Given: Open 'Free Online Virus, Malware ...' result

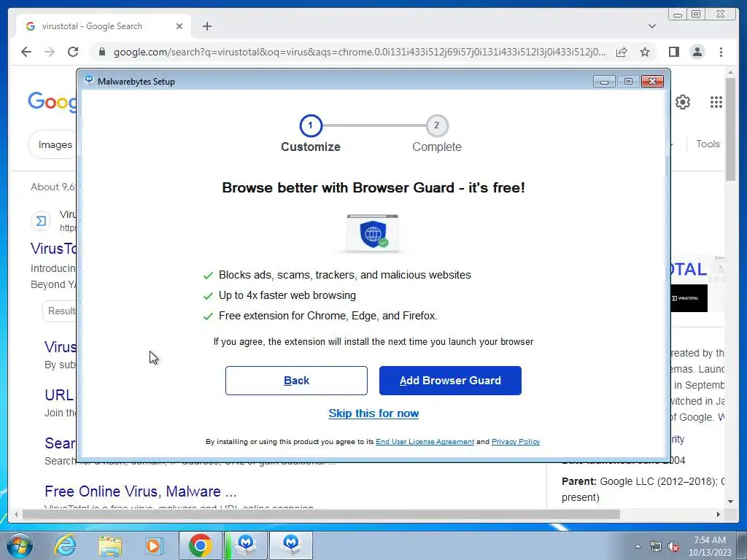Looking at the screenshot, I should (x=141, y=491).
